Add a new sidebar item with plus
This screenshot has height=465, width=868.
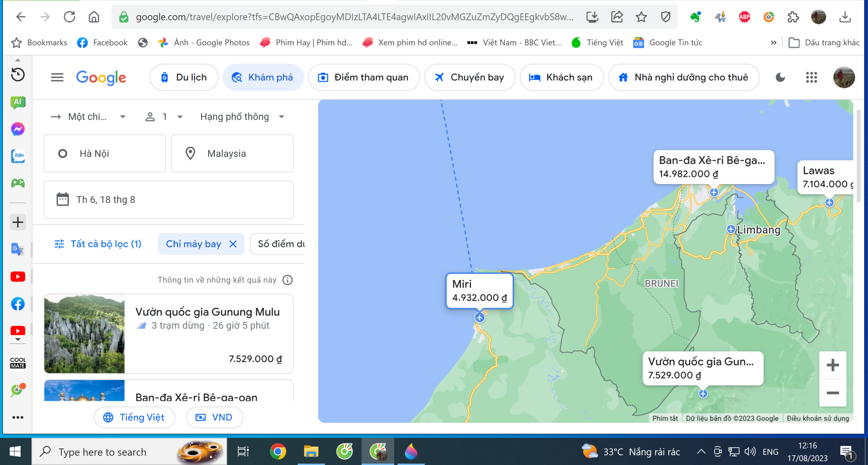tap(18, 222)
